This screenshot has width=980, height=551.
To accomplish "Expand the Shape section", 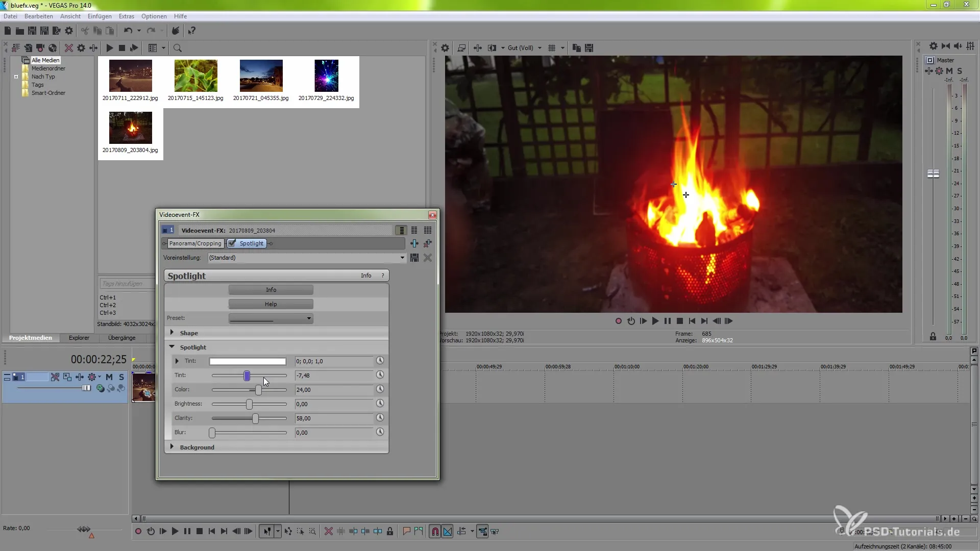I will click(x=172, y=333).
